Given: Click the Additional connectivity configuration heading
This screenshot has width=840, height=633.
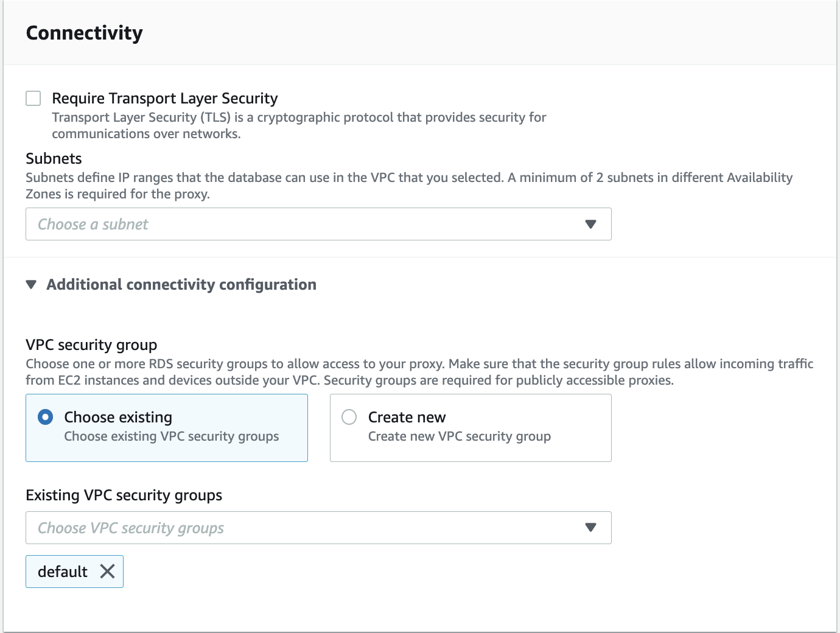Looking at the screenshot, I should click(x=181, y=285).
